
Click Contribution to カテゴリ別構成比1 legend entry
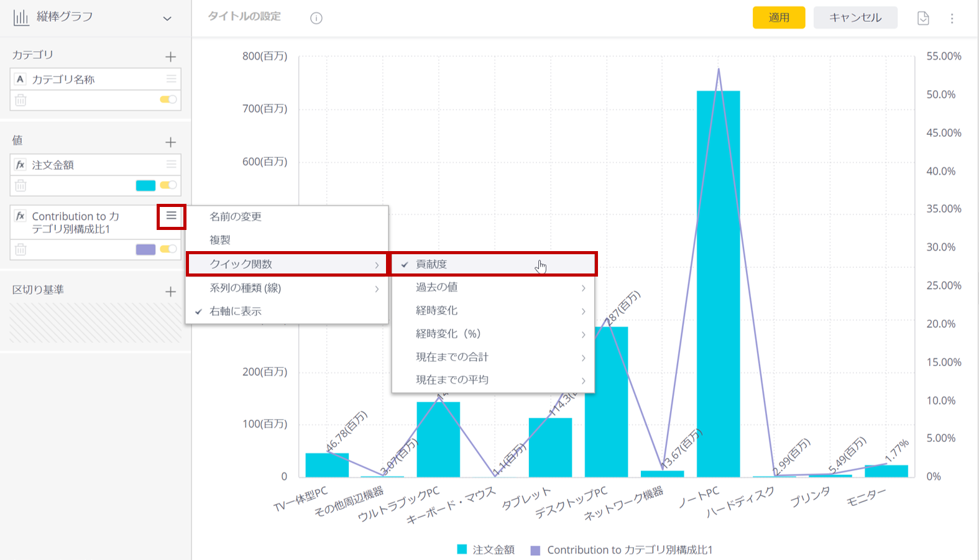click(622, 550)
